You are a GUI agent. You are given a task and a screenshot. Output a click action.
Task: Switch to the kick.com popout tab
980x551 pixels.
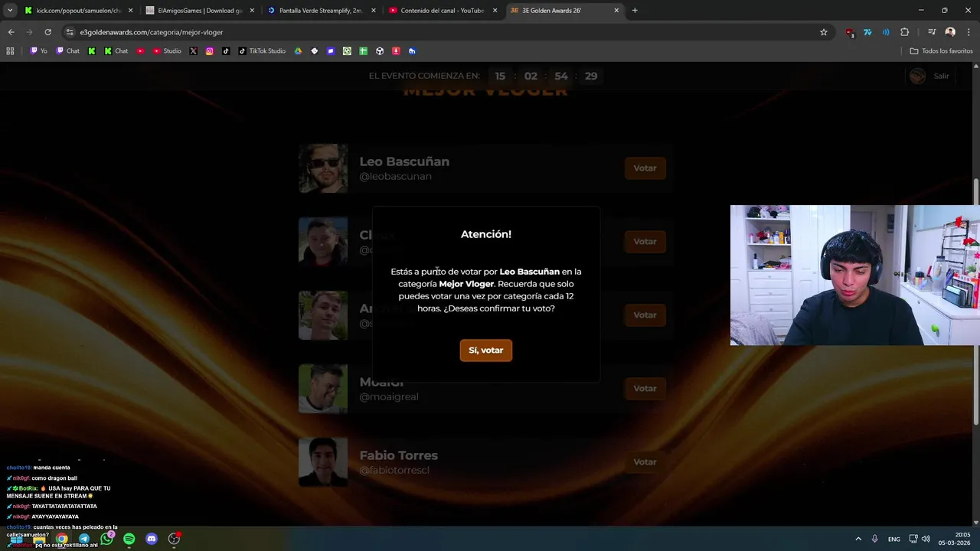[x=78, y=11]
